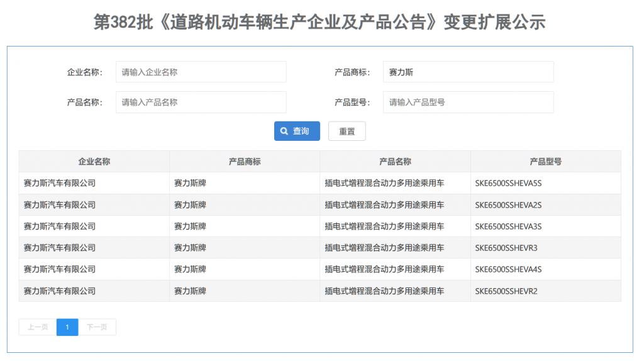Click the 产品商标 column header

pos(245,162)
